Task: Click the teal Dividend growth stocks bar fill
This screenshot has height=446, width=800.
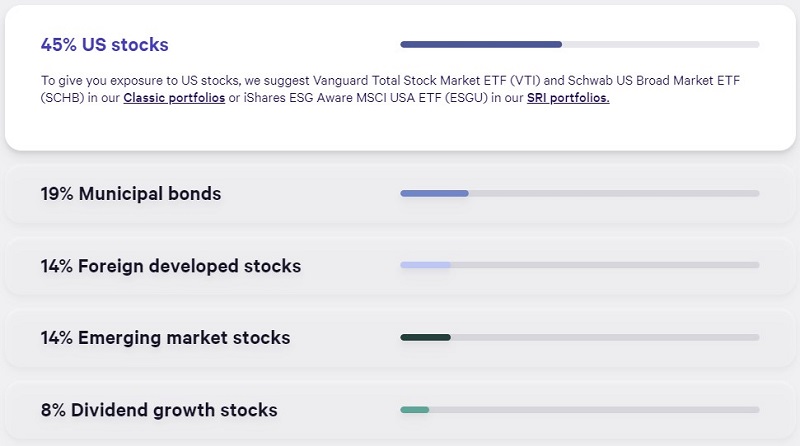Action: pyautogui.click(x=414, y=409)
